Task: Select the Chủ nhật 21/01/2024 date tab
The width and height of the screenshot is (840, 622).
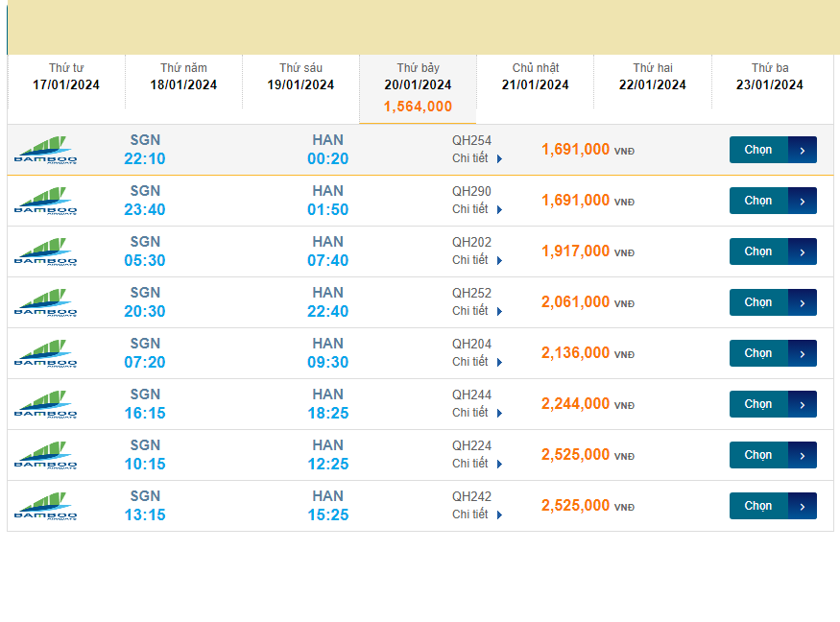Action: pyautogui.click(x=535, y=77)
